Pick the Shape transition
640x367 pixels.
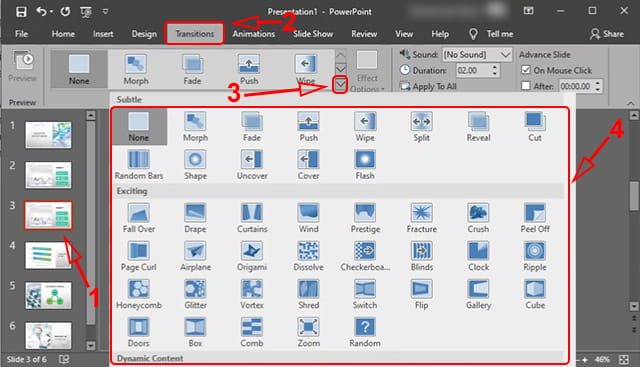tap(195, 165)
